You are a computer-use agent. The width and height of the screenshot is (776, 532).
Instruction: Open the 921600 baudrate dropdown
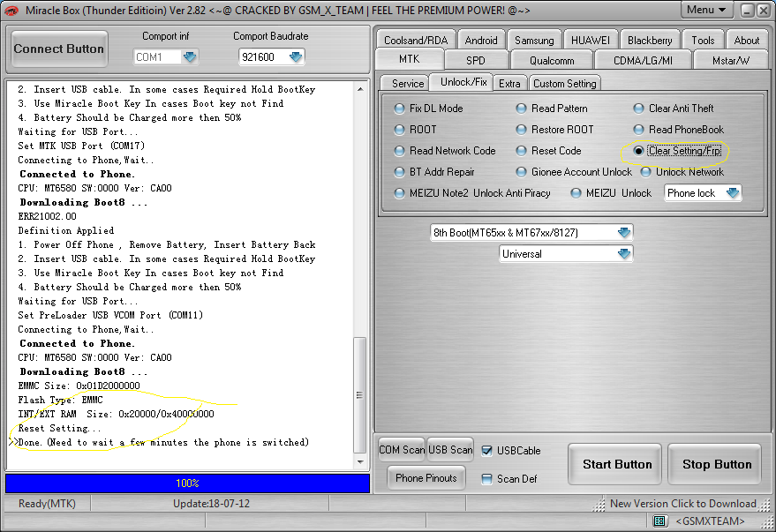click(296, 56)
